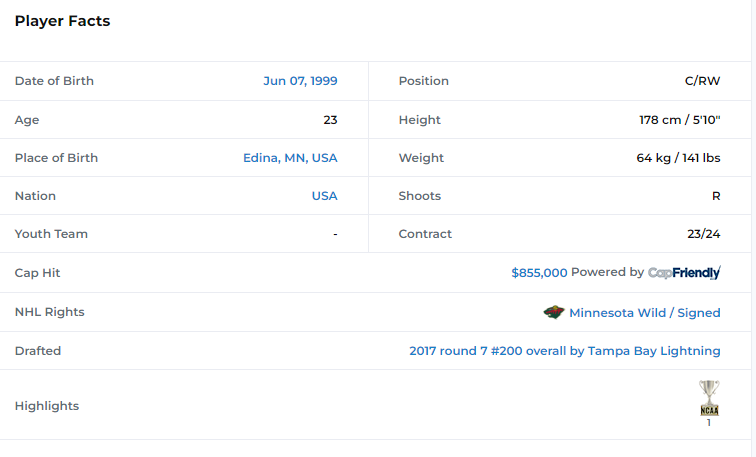The image size is (756, 457).
Task: Click the Youth Team row label
Action: click(x=51, y=234)
